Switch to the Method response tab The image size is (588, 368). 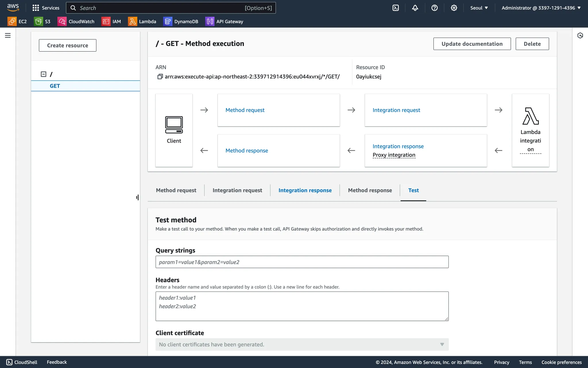click(370, 190)
